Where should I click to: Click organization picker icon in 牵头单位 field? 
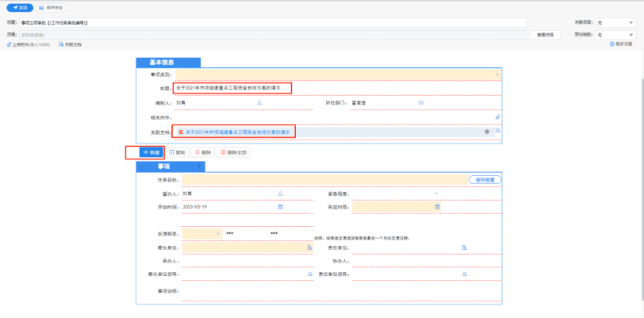point(309,247)
